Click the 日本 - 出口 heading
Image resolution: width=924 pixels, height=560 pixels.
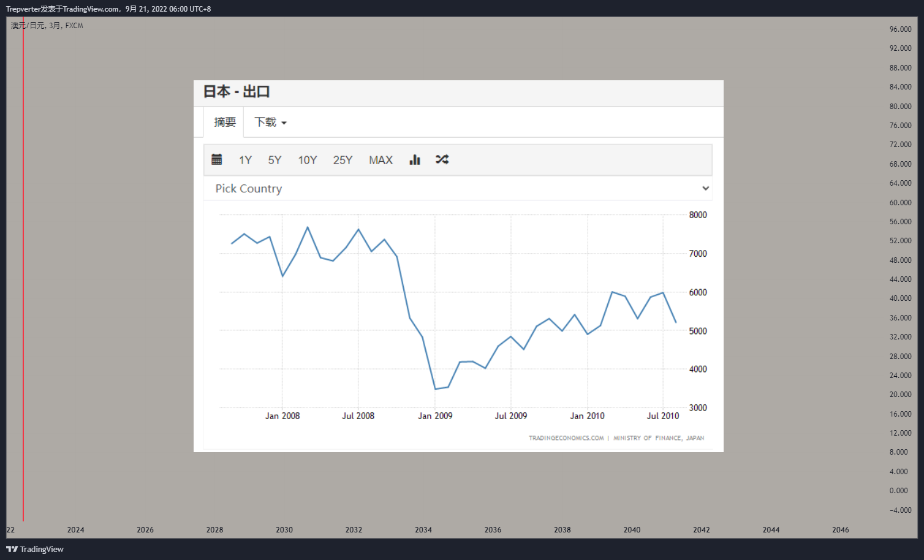click(237, 92)
